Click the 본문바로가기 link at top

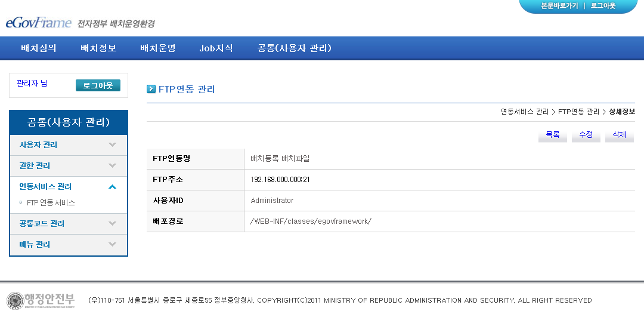pos(559,6)
